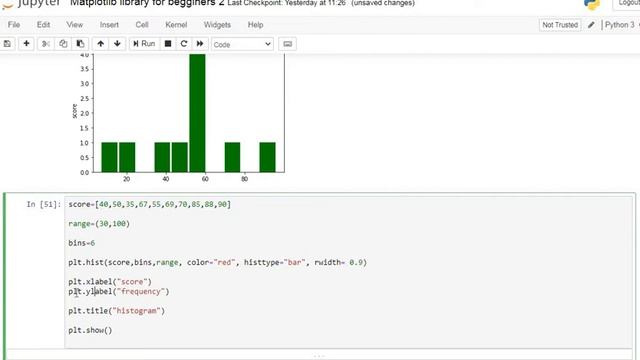Open the Insert menu
This screenshot has width=640, height=360.
tap(109, 25)
